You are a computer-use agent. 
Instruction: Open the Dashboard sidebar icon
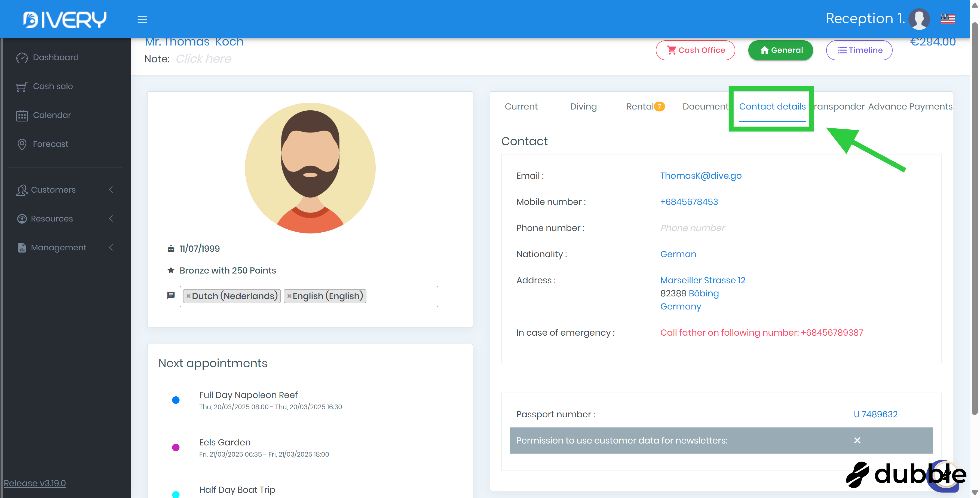pos(22,57)
